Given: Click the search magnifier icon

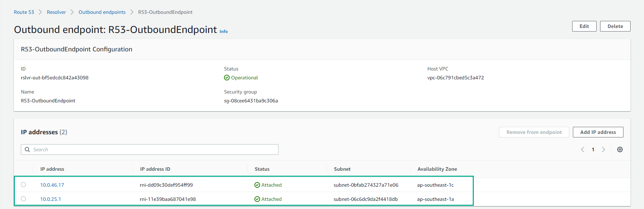Looking at the screenshot, I should (x=27, y=149).
